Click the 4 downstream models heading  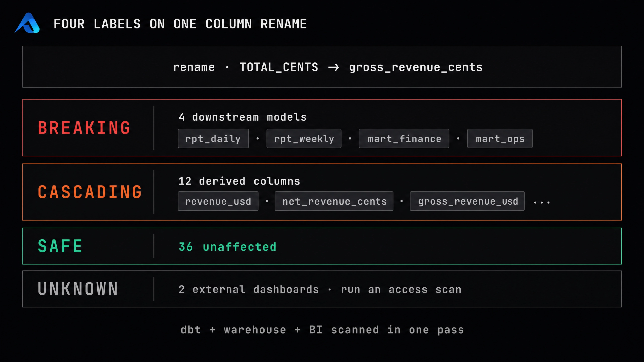point(243,117)
